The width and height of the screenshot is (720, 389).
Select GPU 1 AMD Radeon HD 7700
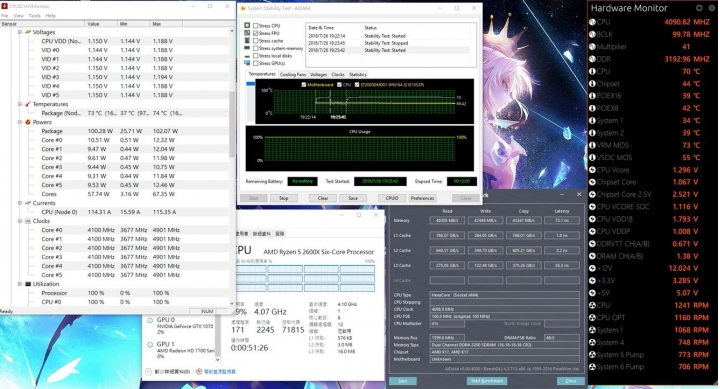(180, 350)
